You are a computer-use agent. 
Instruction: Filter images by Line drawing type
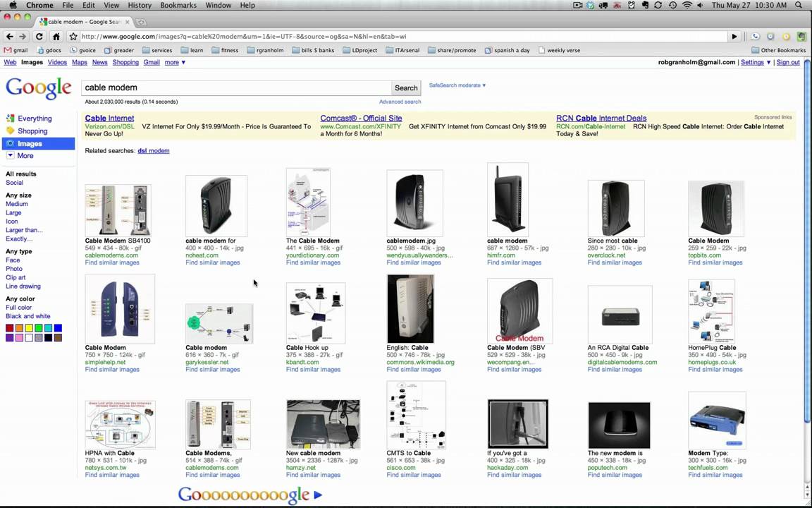click(23, 286)
